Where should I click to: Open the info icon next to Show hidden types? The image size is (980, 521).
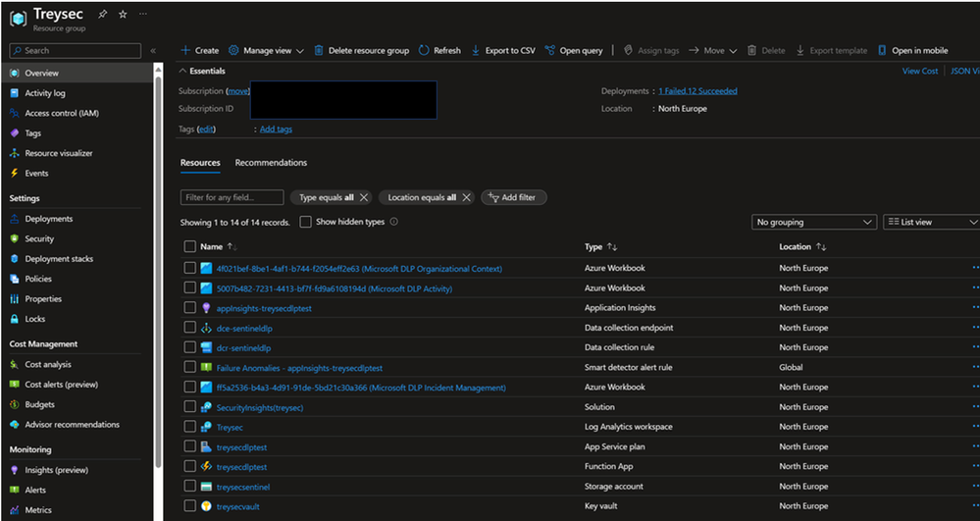coord(393,222)
